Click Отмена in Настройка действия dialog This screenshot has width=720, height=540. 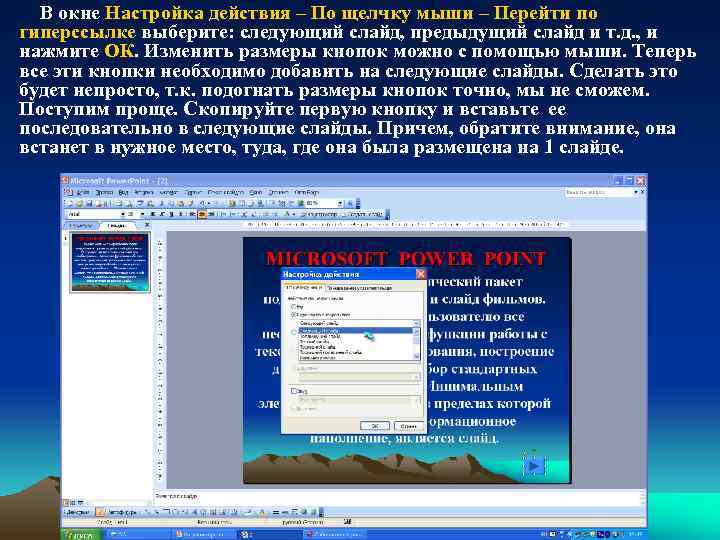(408, 426)
